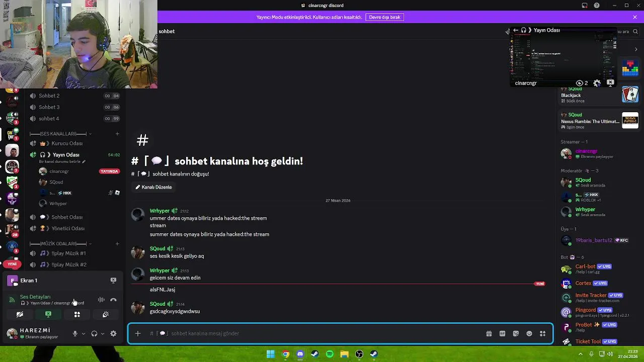Edit channel status pencil under Yayın Odası

(x=84, y=162)
